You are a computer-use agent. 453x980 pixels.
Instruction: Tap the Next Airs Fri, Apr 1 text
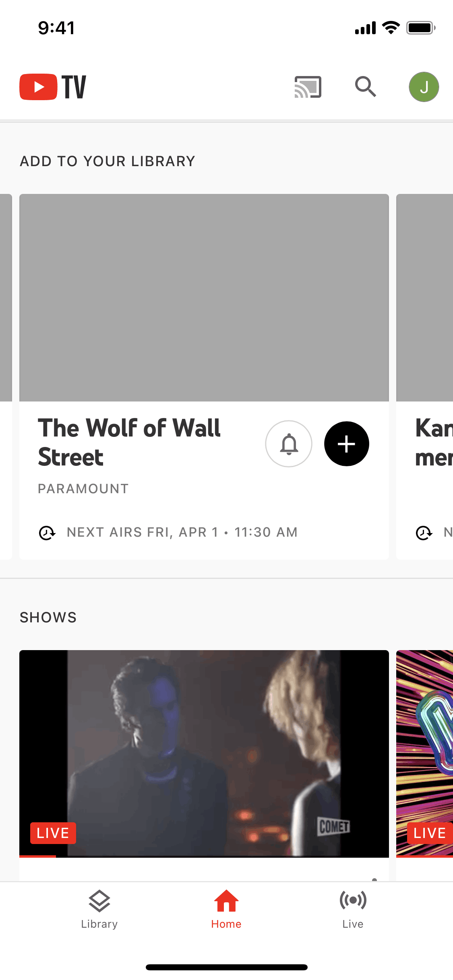[182, 533]
